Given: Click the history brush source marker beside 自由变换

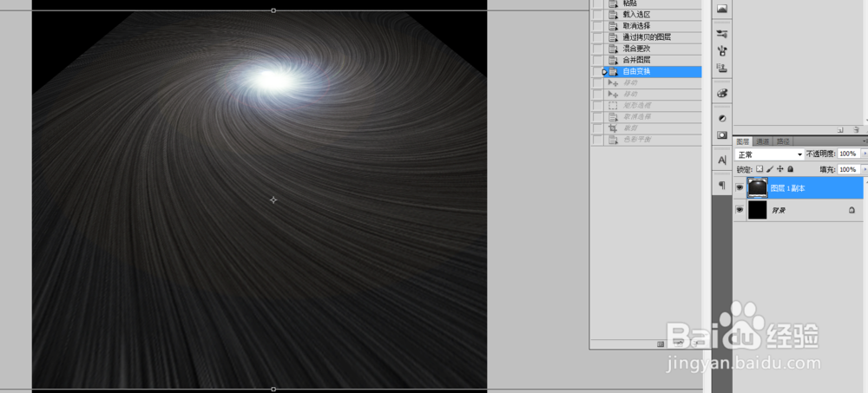Looking at the screenshot, I should pyautogui.click(x=597, y=71).
